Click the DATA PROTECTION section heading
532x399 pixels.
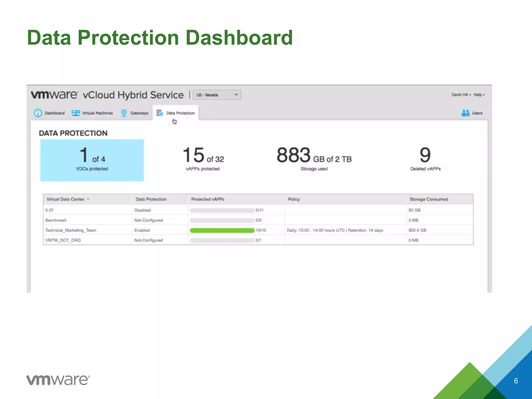[73, 133]
